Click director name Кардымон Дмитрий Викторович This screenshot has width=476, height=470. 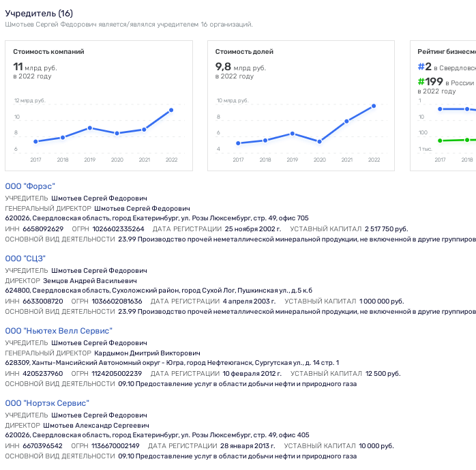coord(147,353)
